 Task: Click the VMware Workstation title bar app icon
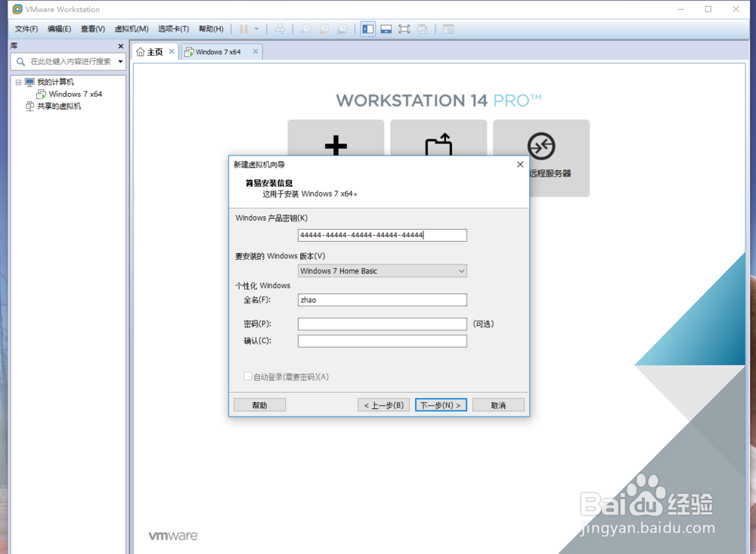tap(17, 9)
